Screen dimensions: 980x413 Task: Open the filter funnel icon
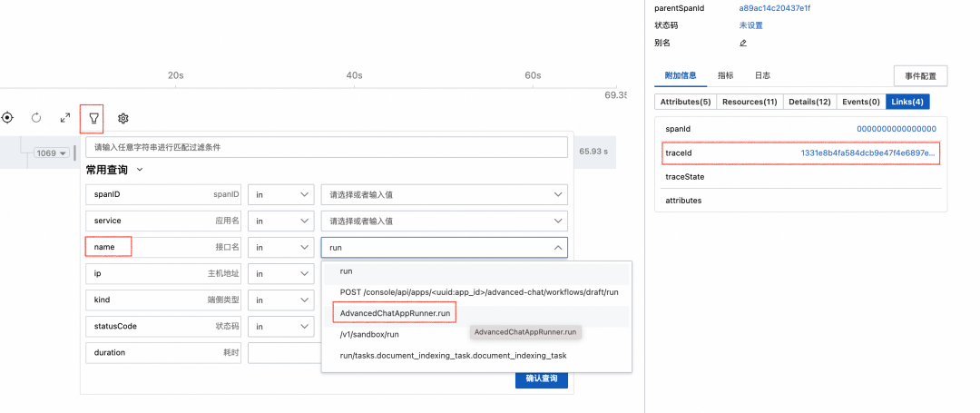93,118
